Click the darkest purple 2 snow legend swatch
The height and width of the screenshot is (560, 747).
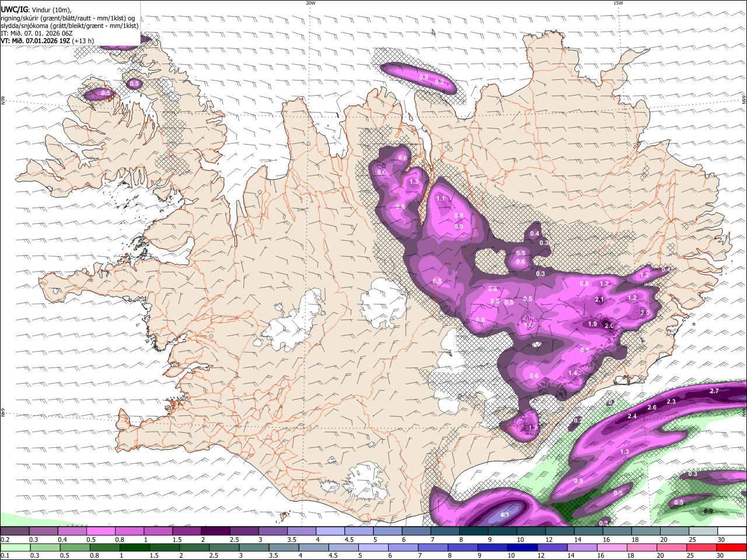(215, 531)
